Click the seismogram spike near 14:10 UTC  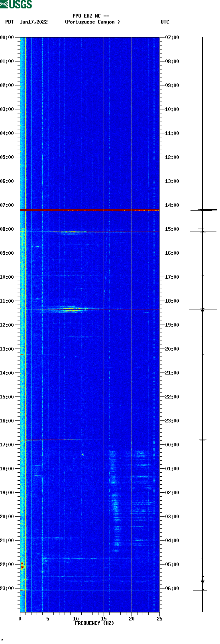click(203, 210)
